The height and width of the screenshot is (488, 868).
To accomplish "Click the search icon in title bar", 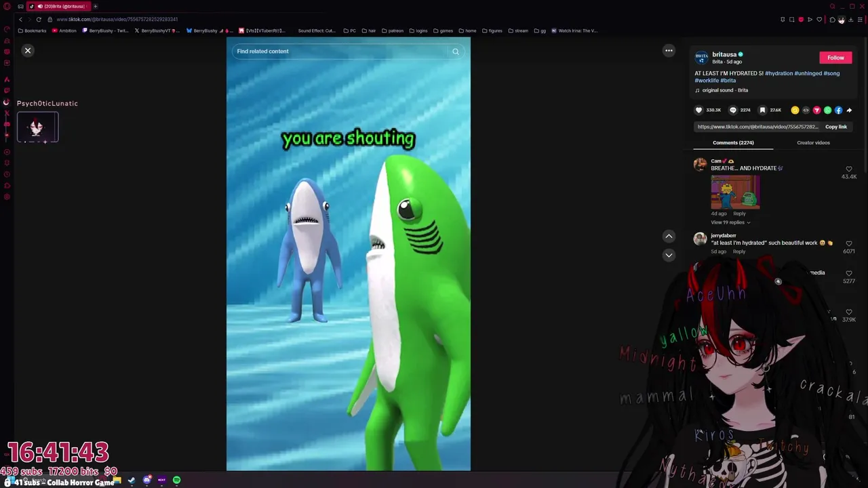I will [x=832, y=6].
